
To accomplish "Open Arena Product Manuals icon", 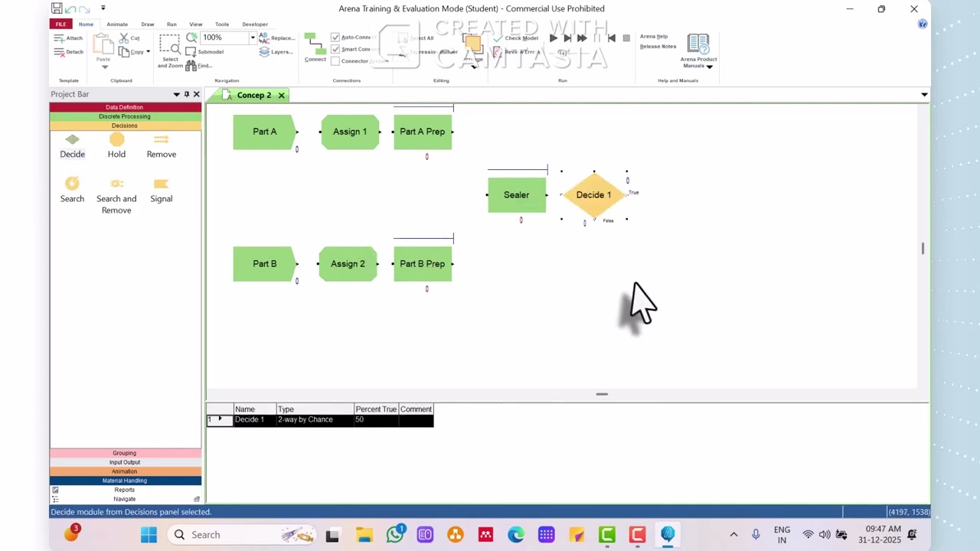I will [698, 44].
